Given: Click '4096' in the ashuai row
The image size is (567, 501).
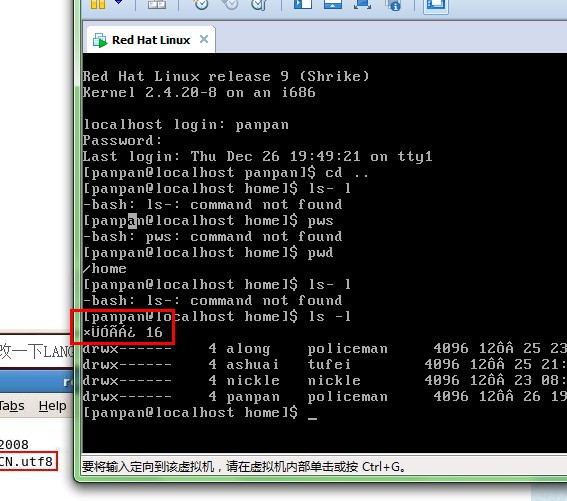Looking at the screenshot, I should pos(442,364).
